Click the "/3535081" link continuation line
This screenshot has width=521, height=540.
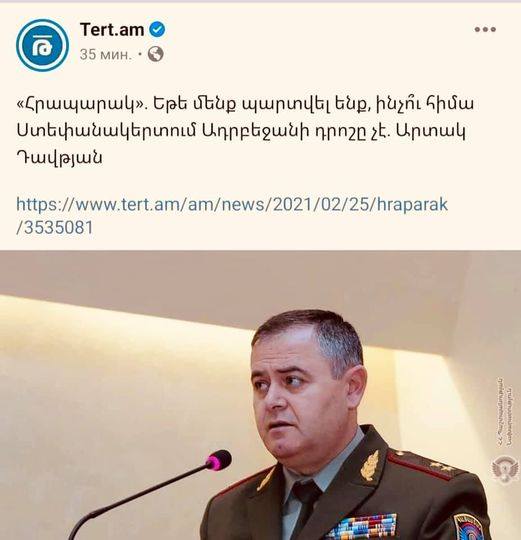coord(55,228)
